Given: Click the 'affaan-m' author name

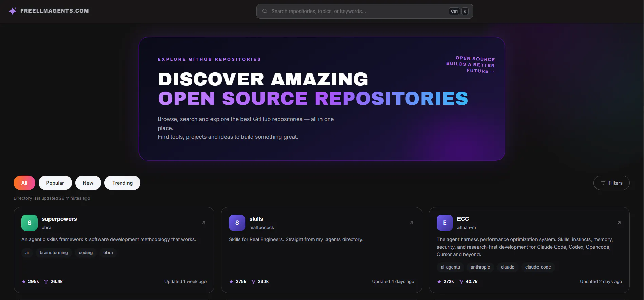Looking at the screenshot, I should (x=467, y=228).
